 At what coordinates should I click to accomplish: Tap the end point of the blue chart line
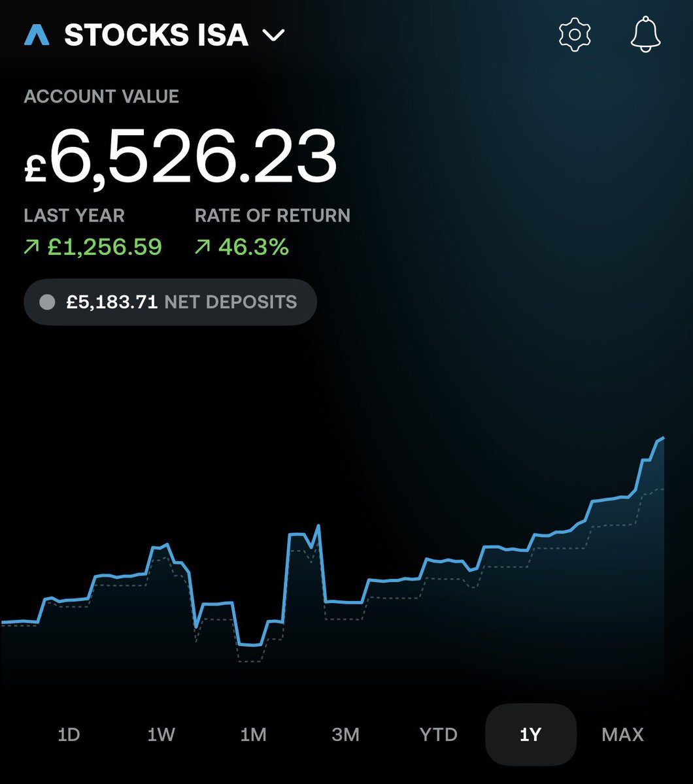pos(664,438)
